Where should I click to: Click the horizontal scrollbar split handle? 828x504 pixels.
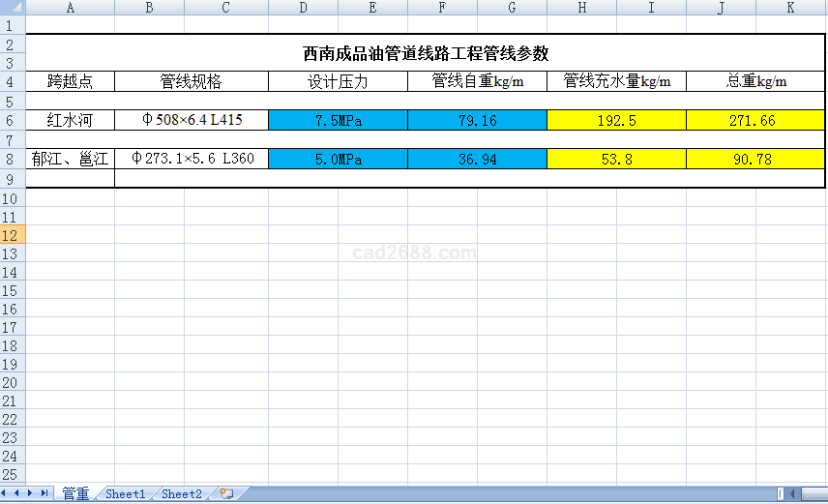coord(781,493)
